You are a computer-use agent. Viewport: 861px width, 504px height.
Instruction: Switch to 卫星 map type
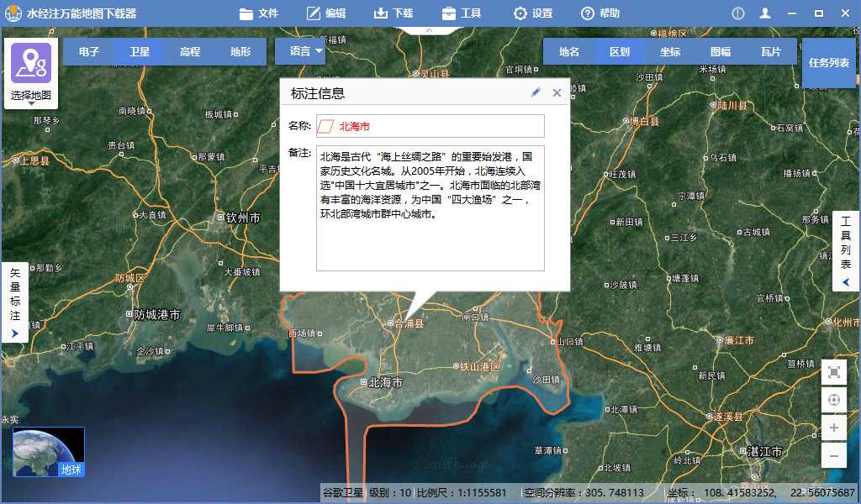pyautogui.click(x=140, y=51)
